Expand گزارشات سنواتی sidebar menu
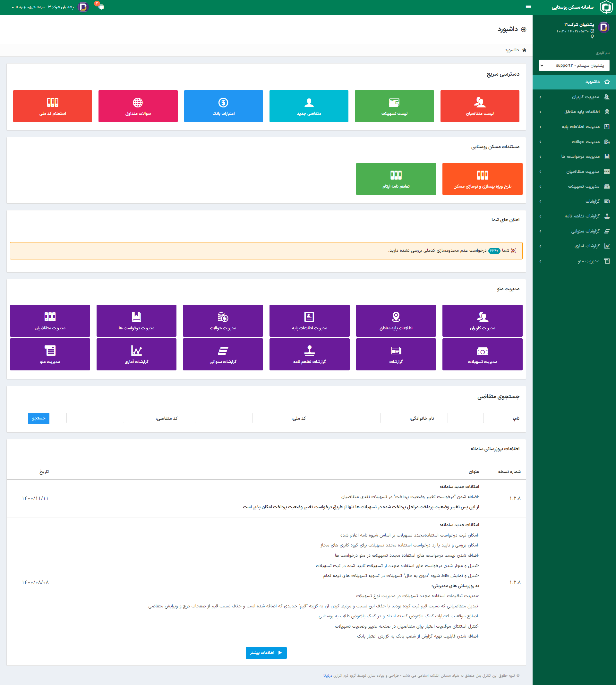The height and width of the screenshot is (685, 616). [585, 231]
